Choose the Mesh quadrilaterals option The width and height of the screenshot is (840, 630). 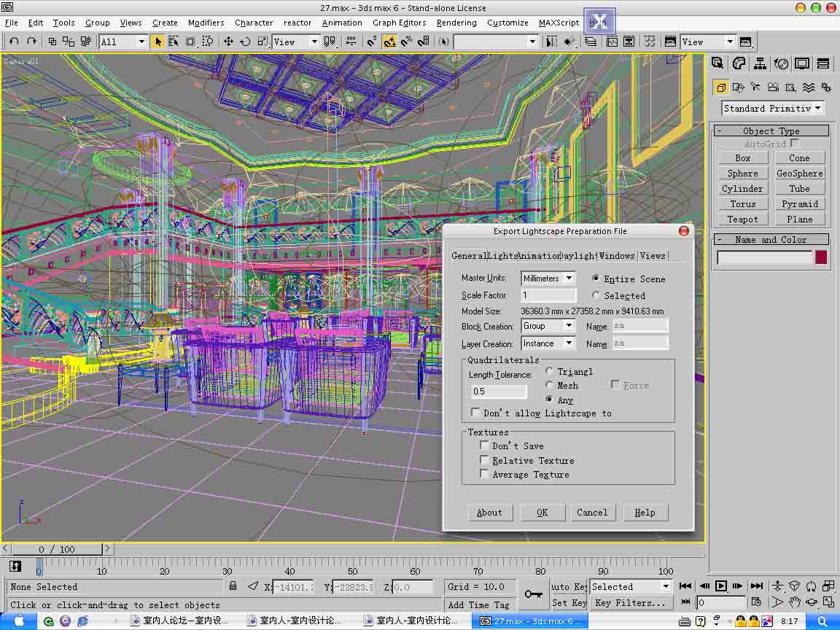pyautogui.click(x=549, y=385)
